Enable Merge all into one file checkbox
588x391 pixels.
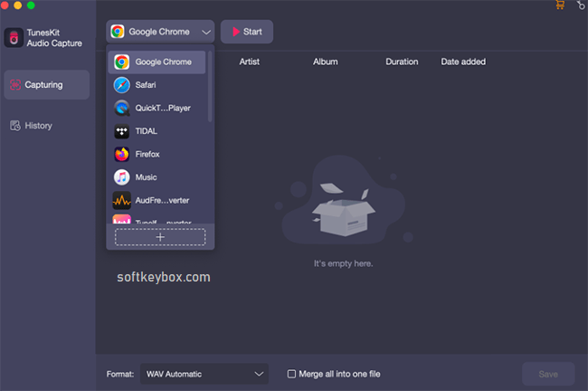(x=291, y=374)
